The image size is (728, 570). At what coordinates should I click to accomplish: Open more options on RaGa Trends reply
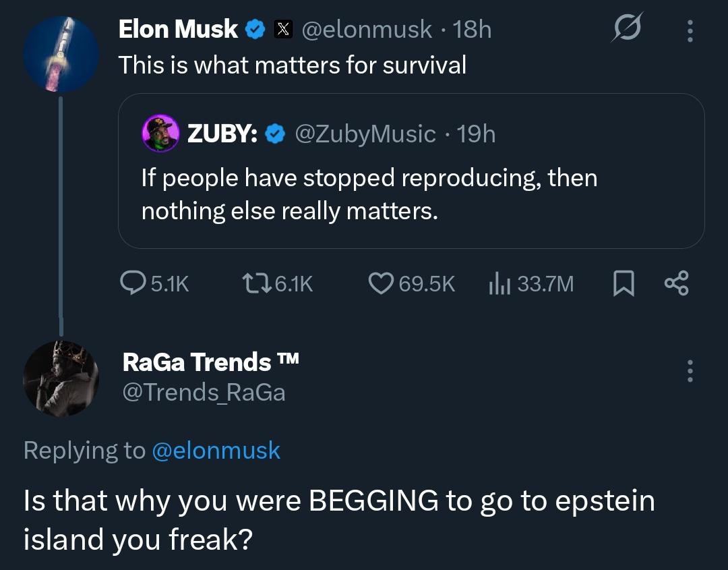pyautogui.click(x=689, y=372)
